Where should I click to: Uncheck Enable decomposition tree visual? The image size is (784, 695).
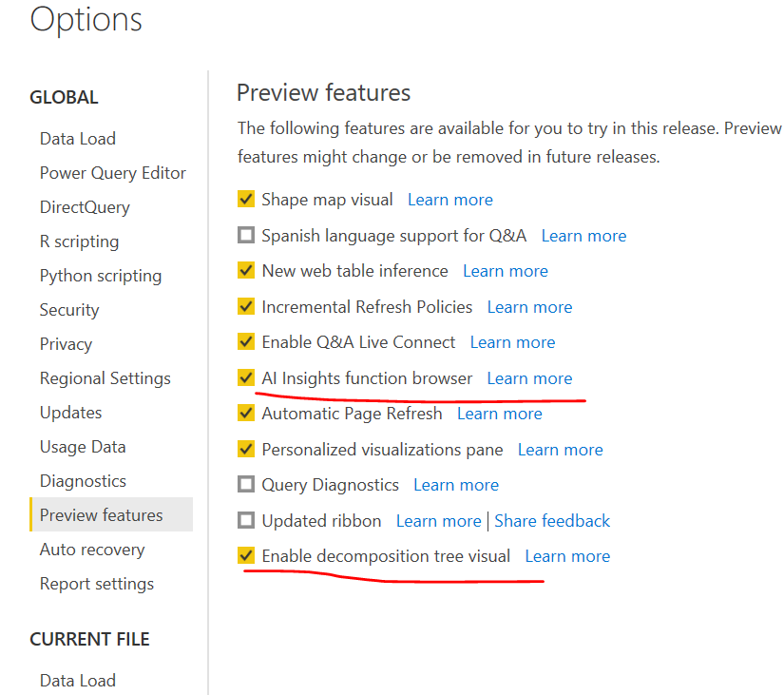coord(246,556)
